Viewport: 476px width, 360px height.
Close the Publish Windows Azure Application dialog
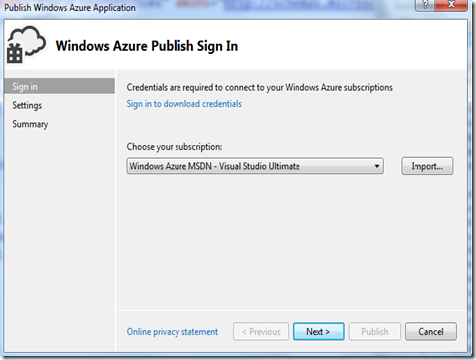(x=451, y=5)
